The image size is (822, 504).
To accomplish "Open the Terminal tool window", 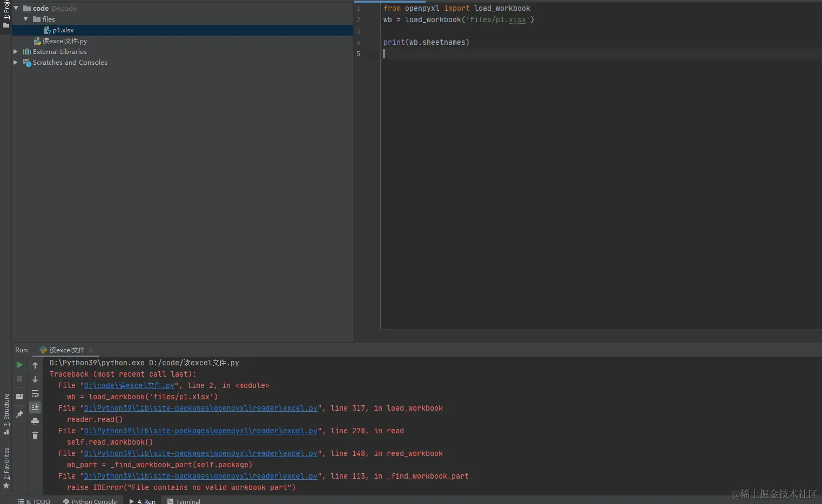I will pos(184,501).
